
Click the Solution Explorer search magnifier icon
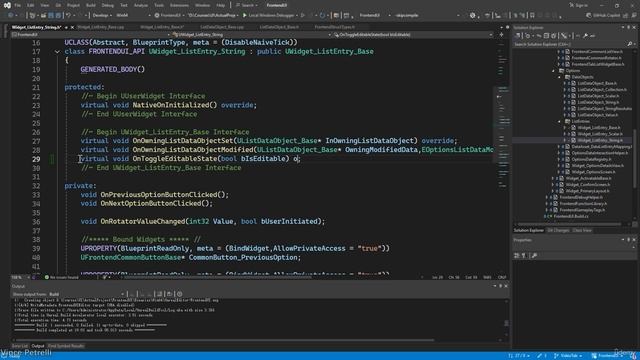coord(630,44)
